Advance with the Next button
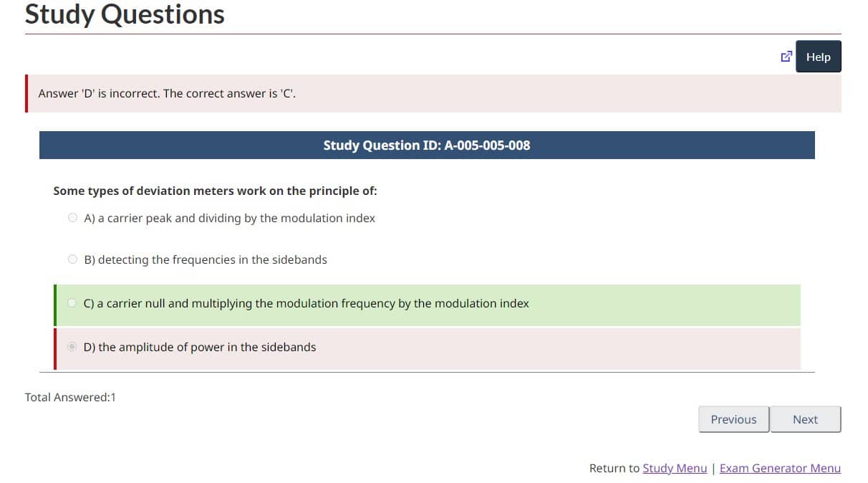This screenshot has height=483, width=868. [805, 419]
